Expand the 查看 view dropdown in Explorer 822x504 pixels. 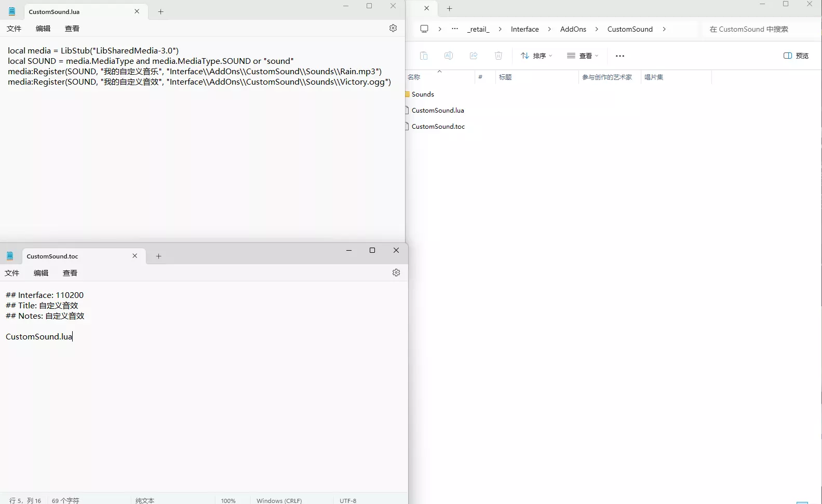click(x=583, y=56)
